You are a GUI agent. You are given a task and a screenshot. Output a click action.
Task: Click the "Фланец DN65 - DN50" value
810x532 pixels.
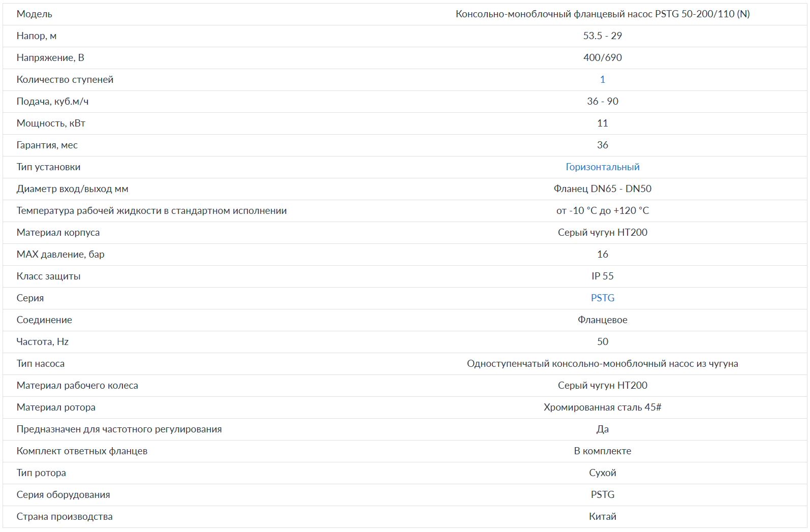602,189
